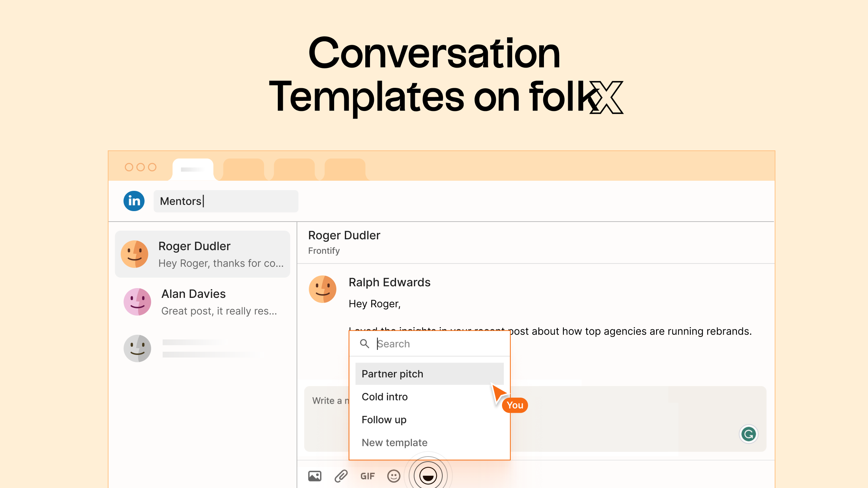The height and width of the screenshot is (488, 868).
Task: Click Ralph Edwards avatar in message
Action: click(x=323, y=289)
